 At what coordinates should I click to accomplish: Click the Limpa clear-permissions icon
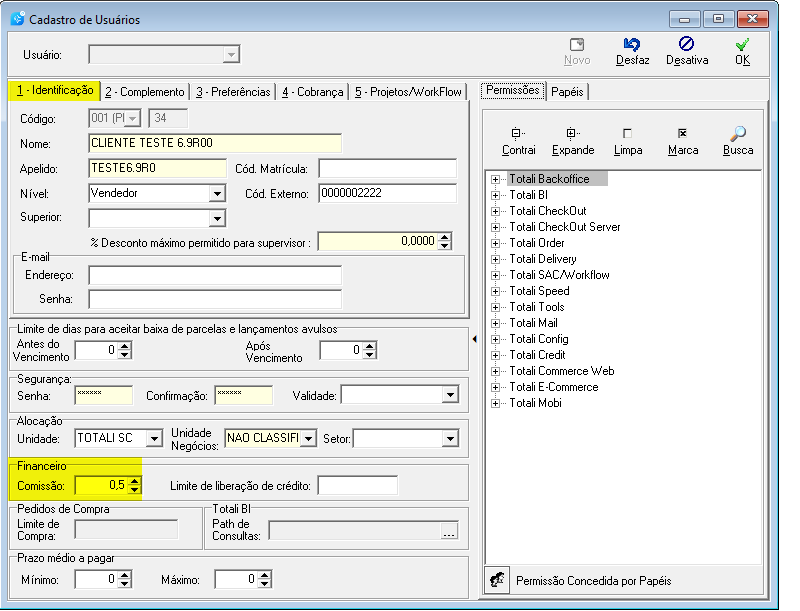[x=628, y=134]
